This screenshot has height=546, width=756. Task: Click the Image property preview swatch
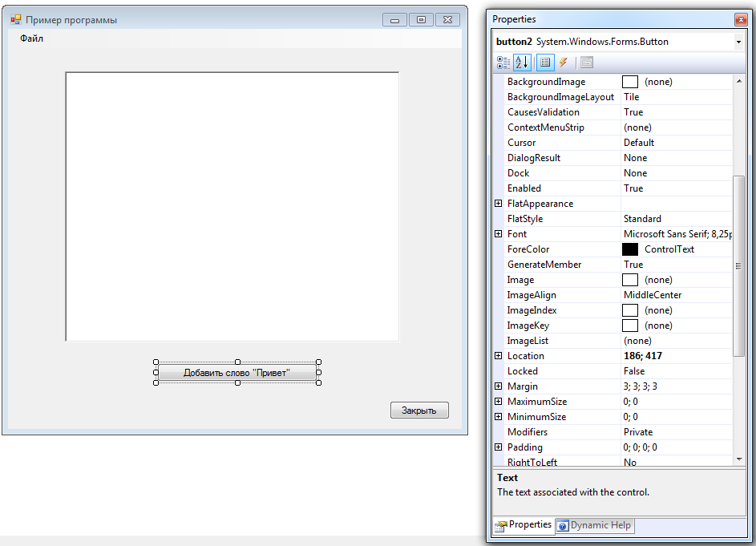(x=629, y=280)
